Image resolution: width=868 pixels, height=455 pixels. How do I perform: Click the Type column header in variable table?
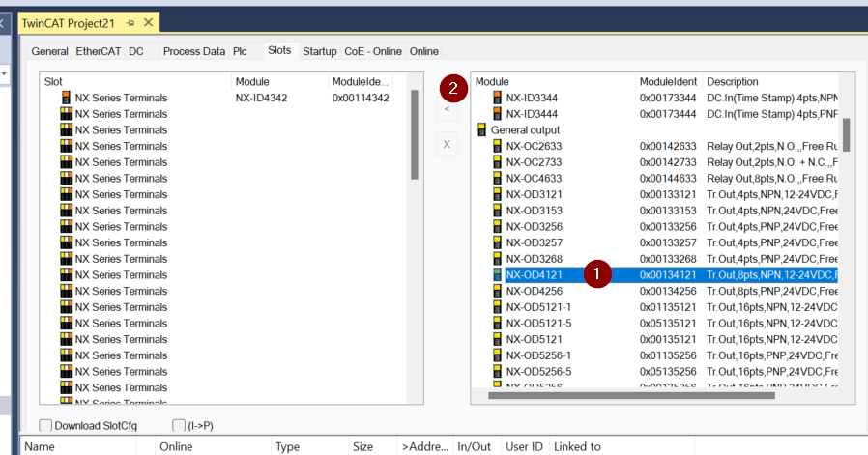pyautogui.click(x=310, y=446)
